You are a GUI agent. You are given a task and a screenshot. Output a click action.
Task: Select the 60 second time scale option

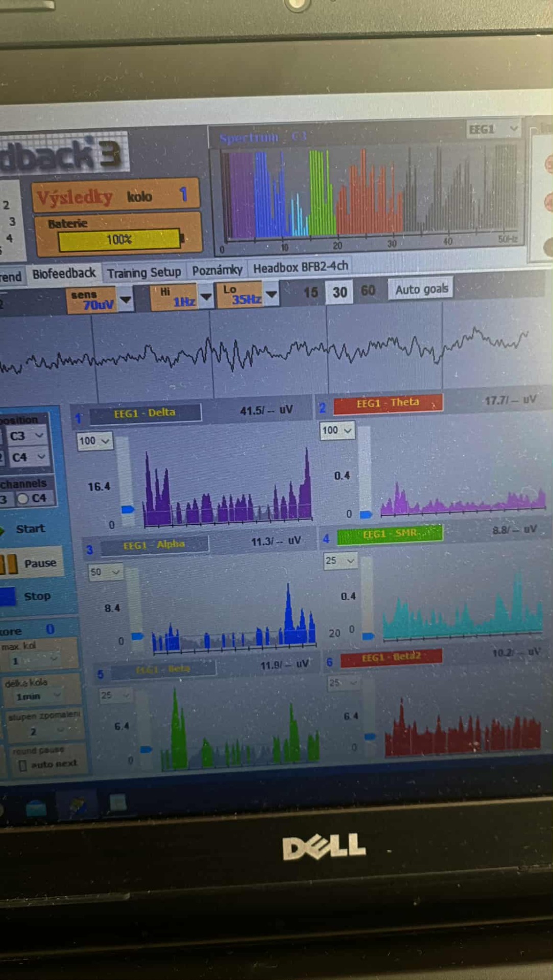pos(368,291)
